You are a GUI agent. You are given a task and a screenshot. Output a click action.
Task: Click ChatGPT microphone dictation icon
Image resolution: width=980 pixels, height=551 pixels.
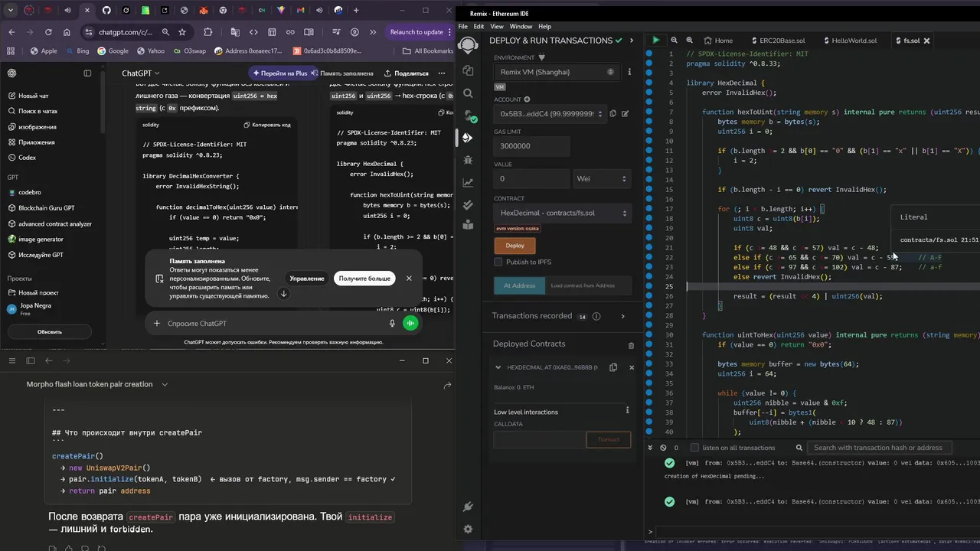(392, 324)
